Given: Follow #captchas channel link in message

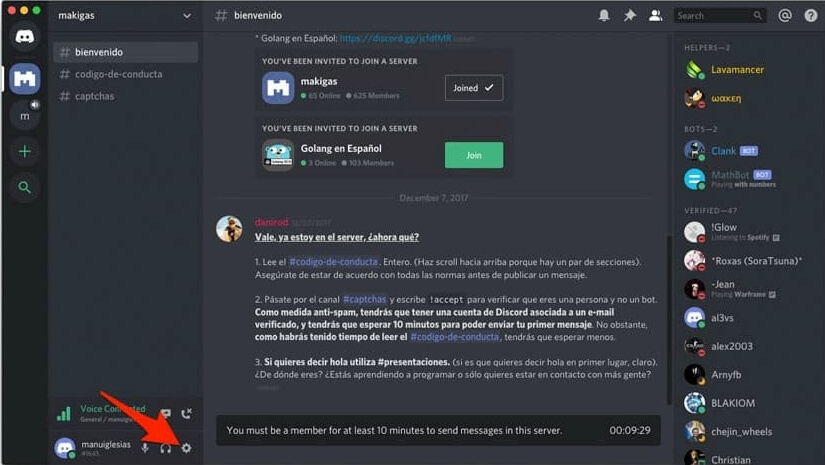Looking at the screenshot, I should tap(365, 299).
